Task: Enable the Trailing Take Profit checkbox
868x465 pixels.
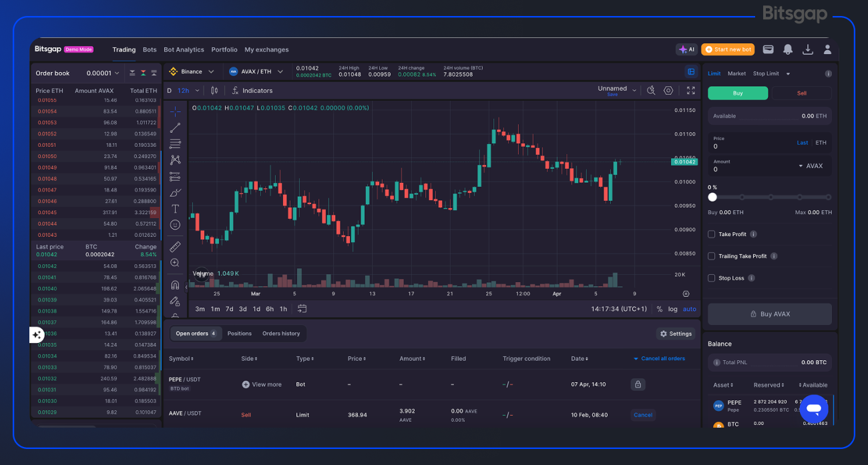Action: click(712, 256)
